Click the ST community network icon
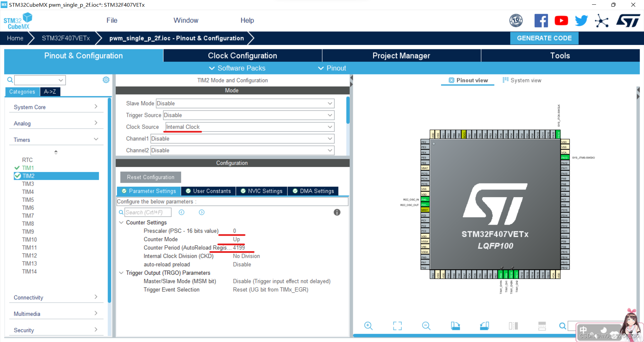 (602, 21)
